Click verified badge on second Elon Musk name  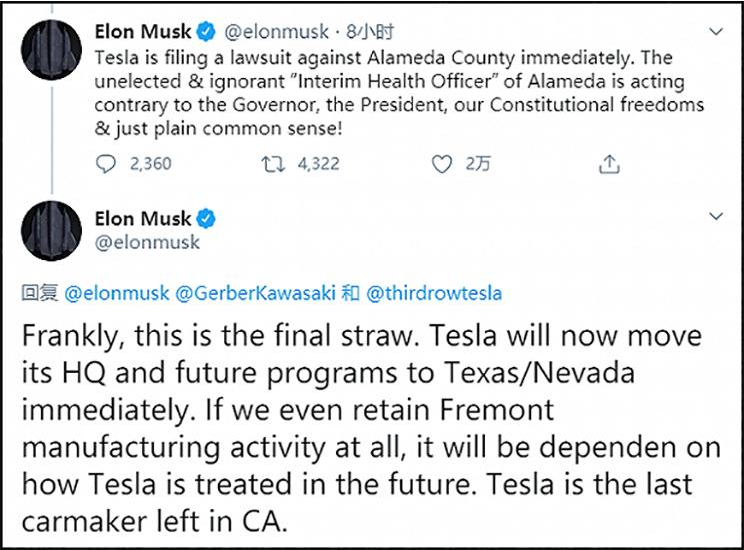coord(205,219)
